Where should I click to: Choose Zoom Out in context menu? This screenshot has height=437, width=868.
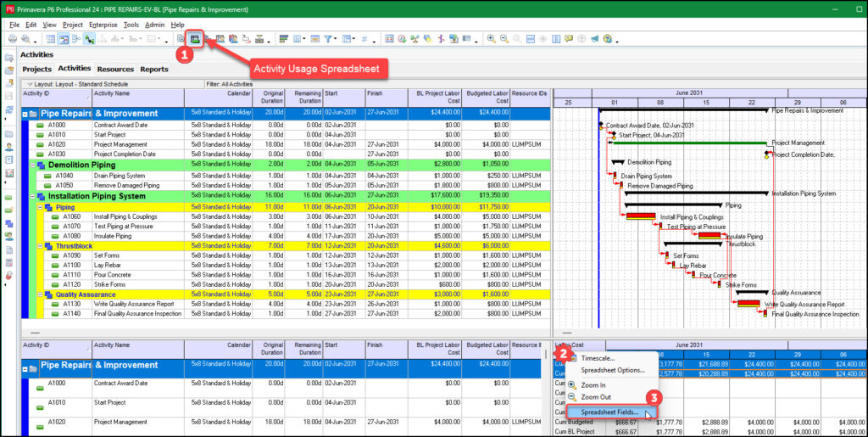coord(596,397)
